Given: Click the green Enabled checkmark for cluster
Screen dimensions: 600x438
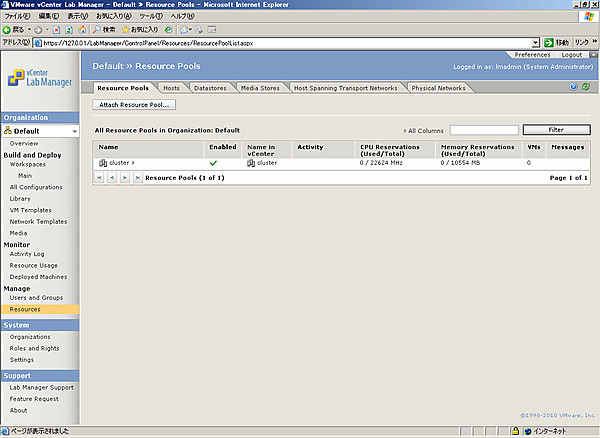Looking at the screenshot, I should pos(213,162).
